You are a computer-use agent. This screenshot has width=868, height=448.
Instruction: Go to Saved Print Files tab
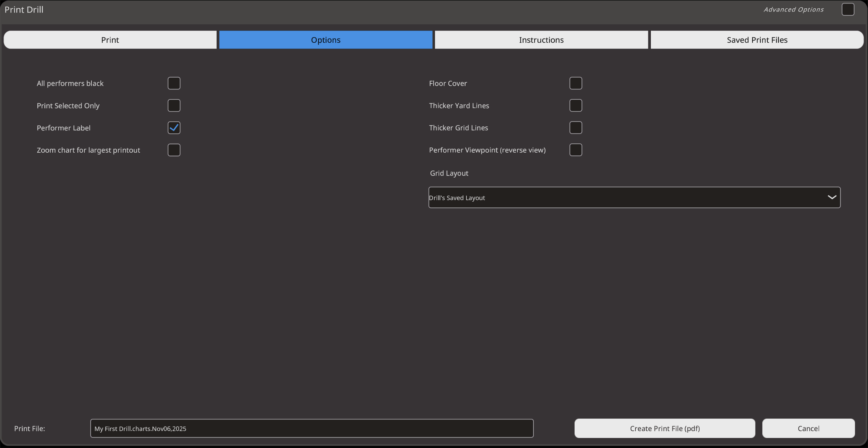point(757,40)
